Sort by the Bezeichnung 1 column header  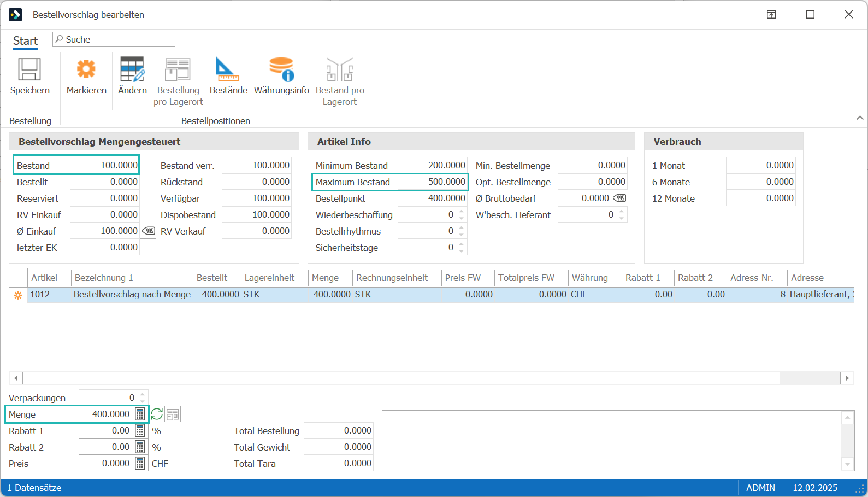point(132,278)
